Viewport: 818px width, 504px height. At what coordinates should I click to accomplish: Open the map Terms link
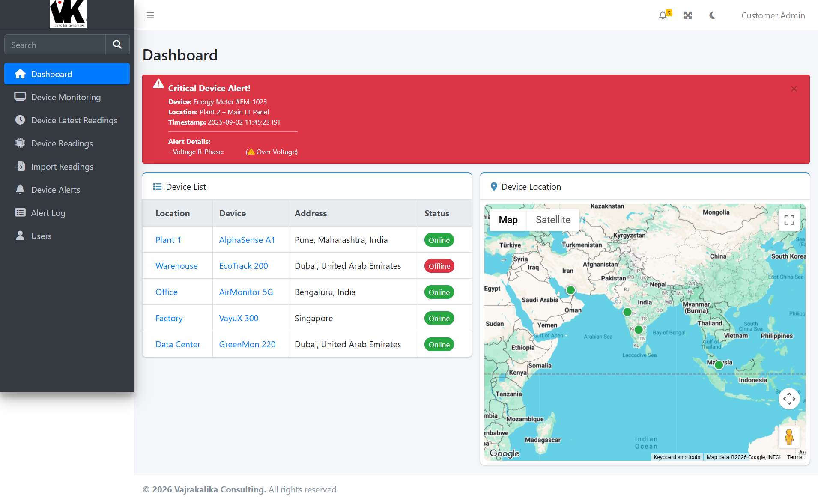pyautogui.click(x=794, y=457)
